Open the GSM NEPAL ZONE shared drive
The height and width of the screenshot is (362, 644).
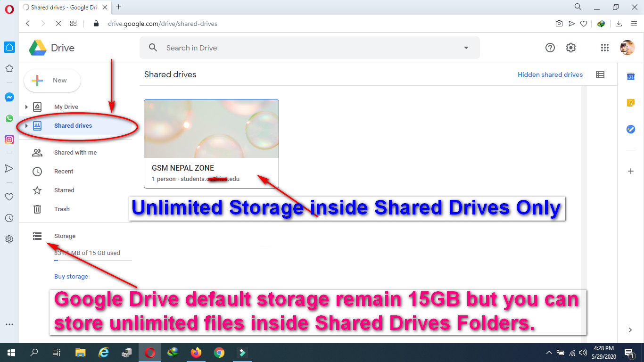click(x=211, y=144)
